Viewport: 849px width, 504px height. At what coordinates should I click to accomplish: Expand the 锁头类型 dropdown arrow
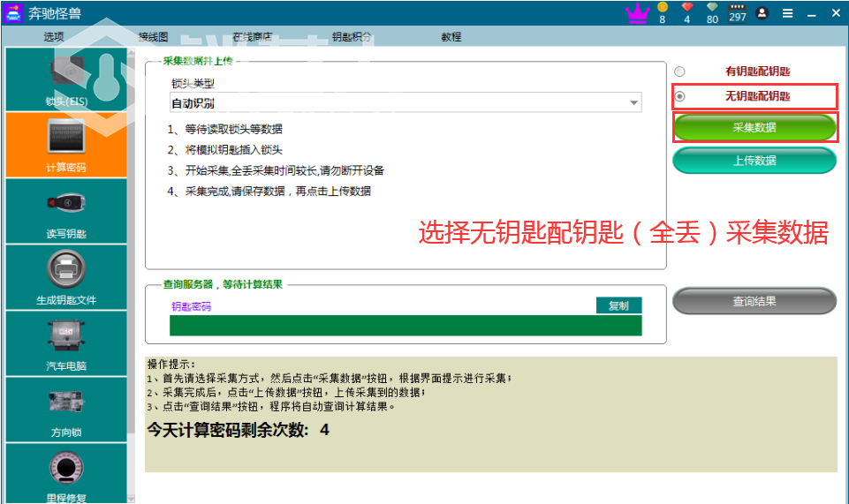click(633, 102)
